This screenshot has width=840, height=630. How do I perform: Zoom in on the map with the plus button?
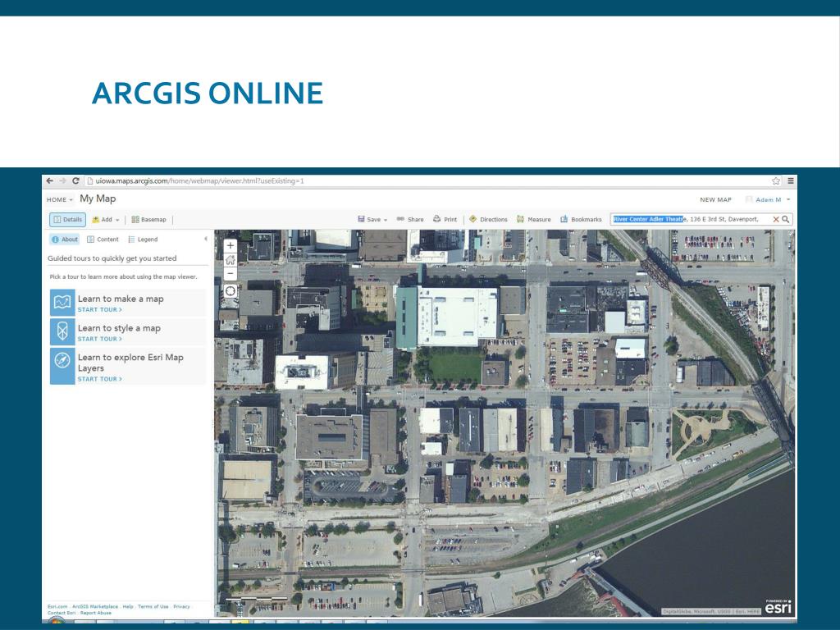pyautogui.click(x=231, y=246)
